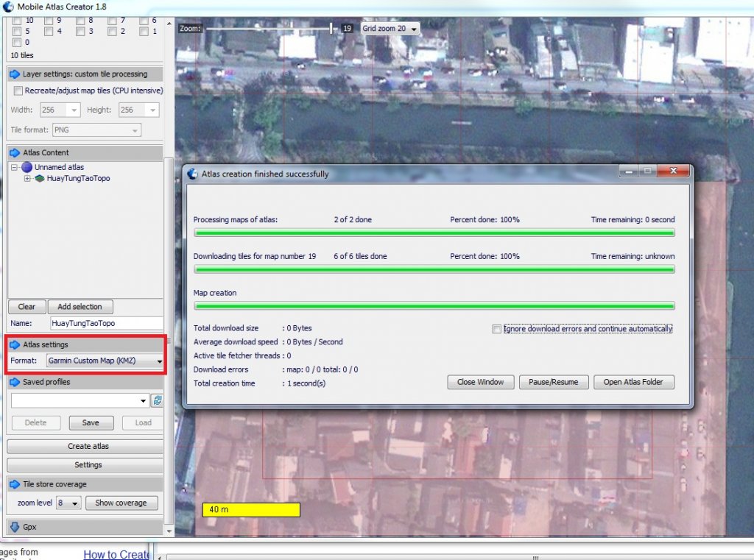Image resolution: width=754 pixels, height=560 pixels.
Task: Click the How to Create link
Action: coord(116,554)
